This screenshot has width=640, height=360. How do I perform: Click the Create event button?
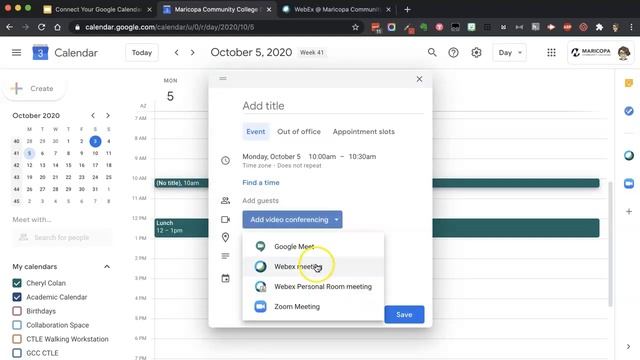pos(34,89)
